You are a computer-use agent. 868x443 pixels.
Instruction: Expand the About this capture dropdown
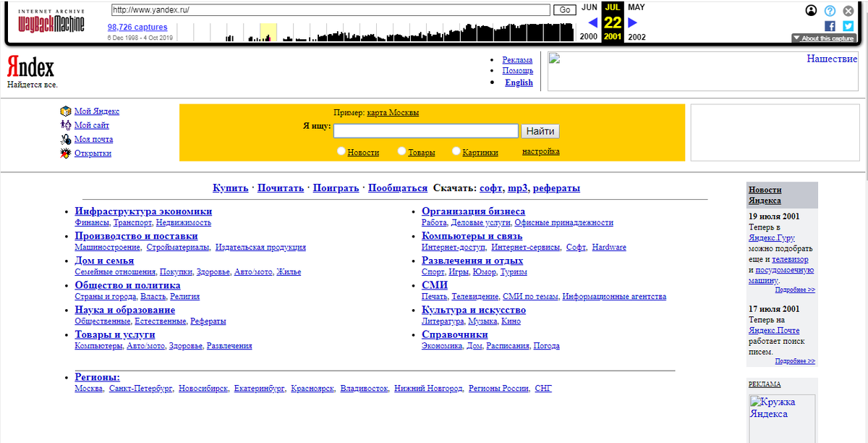pos(824,38)
